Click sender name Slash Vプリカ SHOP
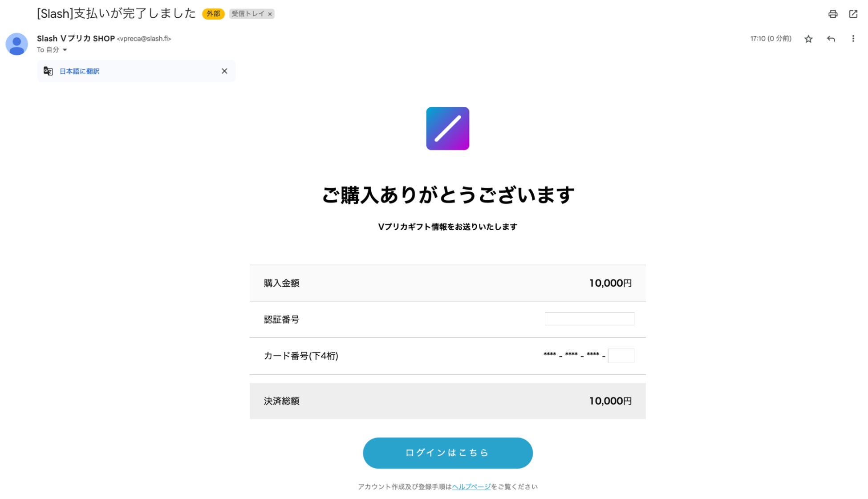Image resolution: width=868 pixels, height=499 pixels. pos(76,38)
